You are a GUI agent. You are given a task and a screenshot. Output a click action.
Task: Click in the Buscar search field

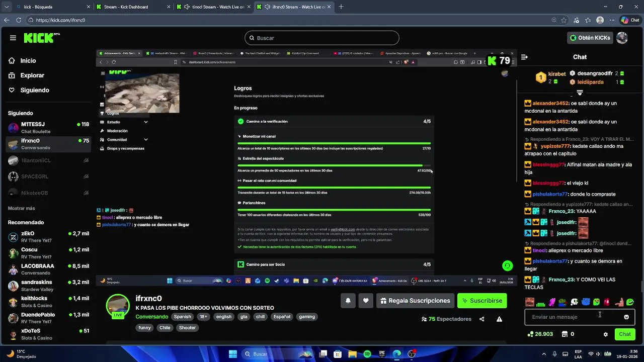click(322, 38)
